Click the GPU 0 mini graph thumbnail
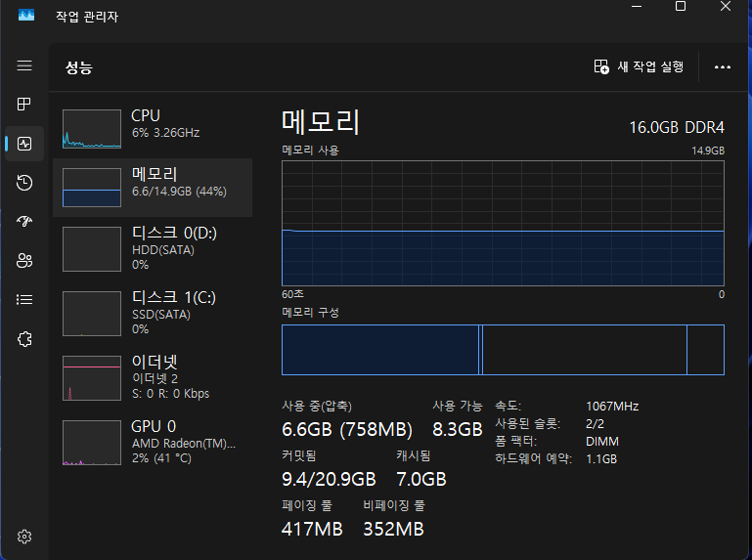Image resolution: width=752 pixels, height=560 pixels. click(92, 442)
